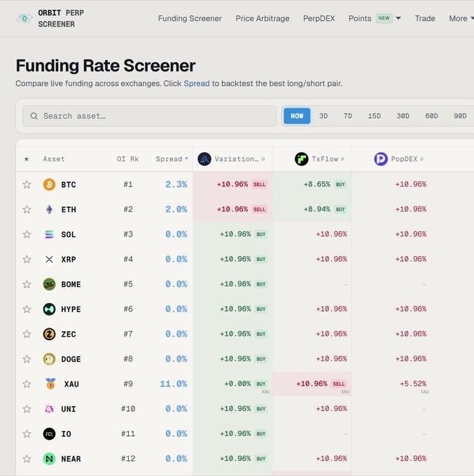
Task: Click the DOGE coin icon
Action: coord(49,359)
